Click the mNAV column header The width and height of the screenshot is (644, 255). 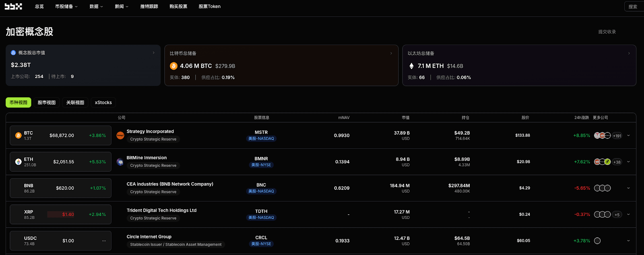[344, 118]
